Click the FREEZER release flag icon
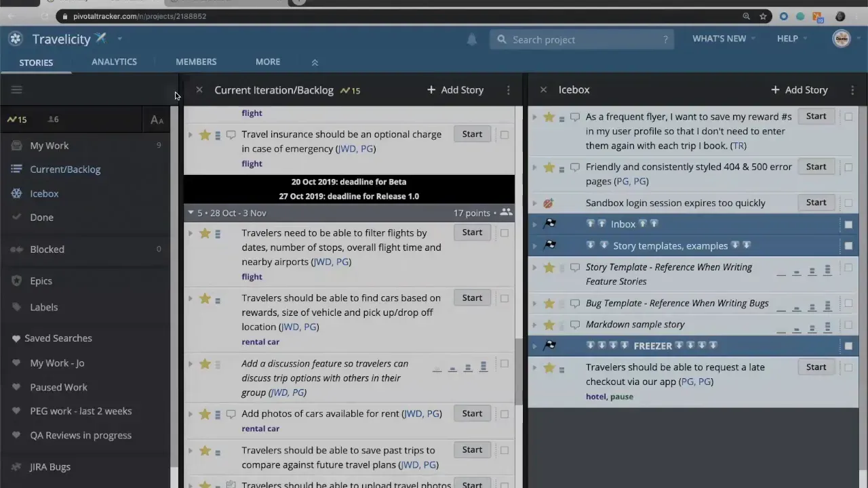Screen dimensions: 868x488 point(550,346)
